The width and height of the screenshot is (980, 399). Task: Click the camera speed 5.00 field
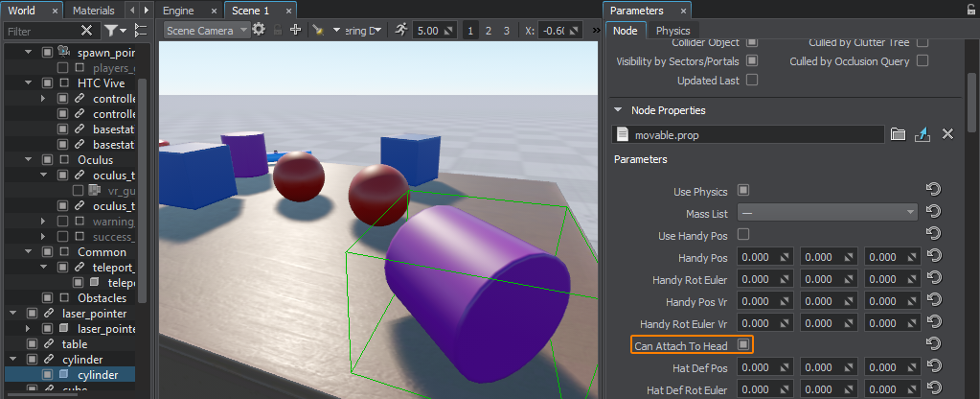[x=429, y=31]
